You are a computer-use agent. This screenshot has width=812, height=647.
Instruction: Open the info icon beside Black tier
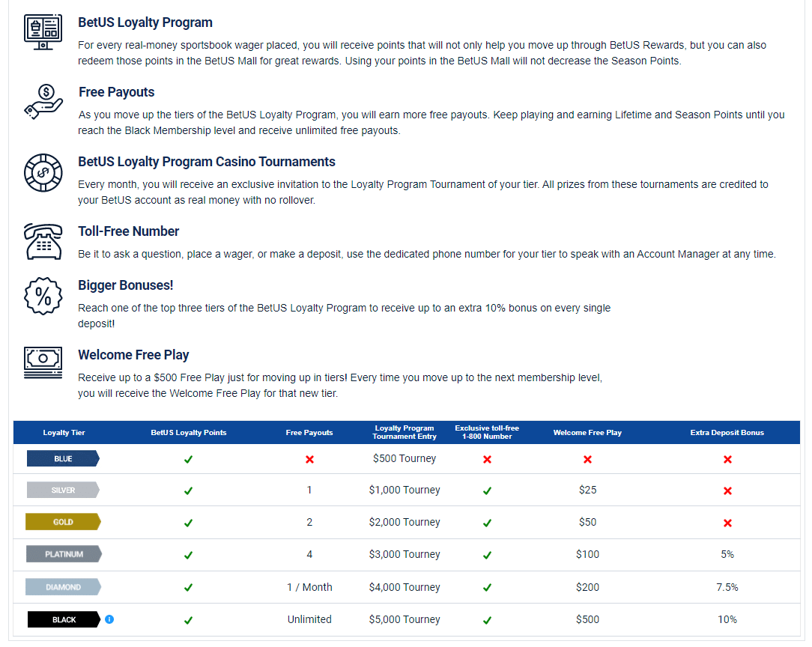click(109, 619)
